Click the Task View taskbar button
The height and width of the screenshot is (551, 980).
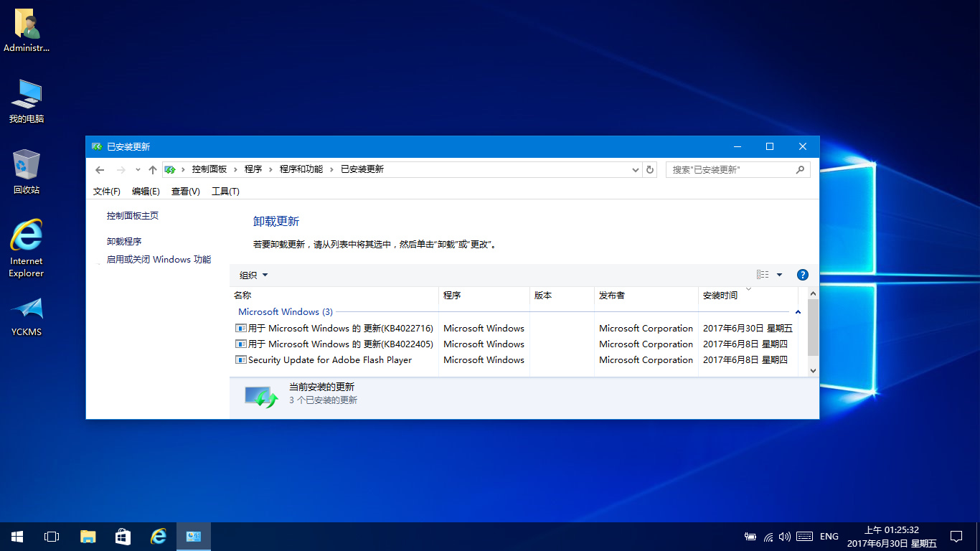52,537
